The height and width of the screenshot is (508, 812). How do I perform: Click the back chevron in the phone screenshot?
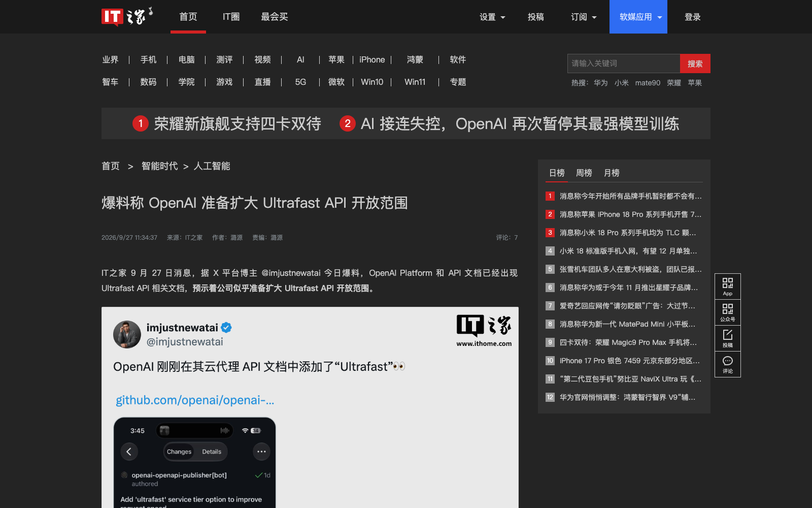point(129,452)
